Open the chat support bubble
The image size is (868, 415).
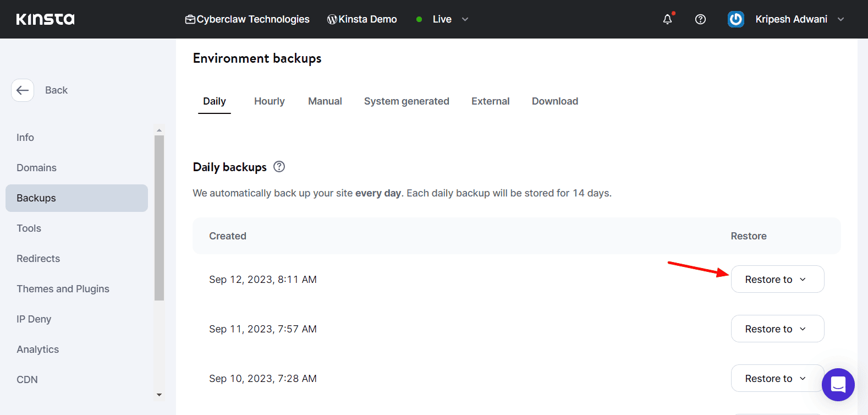(x=838, y=384)
